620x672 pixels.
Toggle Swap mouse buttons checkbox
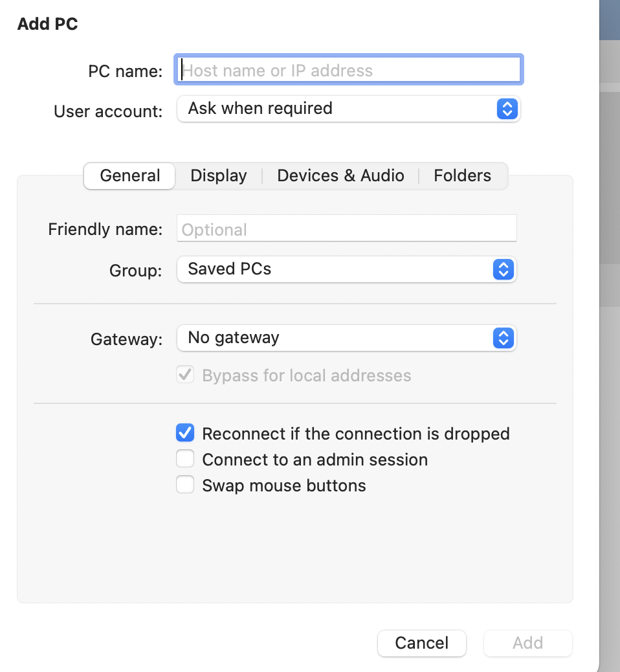coord(186,486)
